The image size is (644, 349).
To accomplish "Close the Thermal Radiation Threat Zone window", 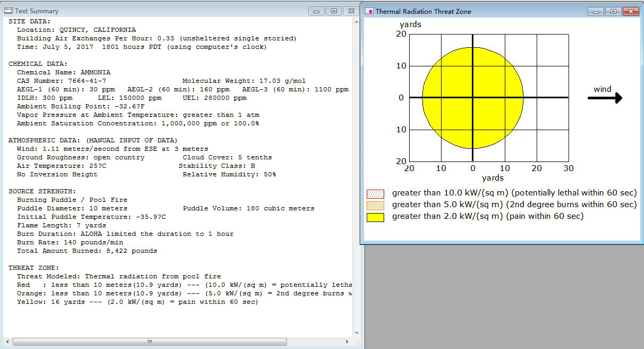I will click(x=631, y=11).
